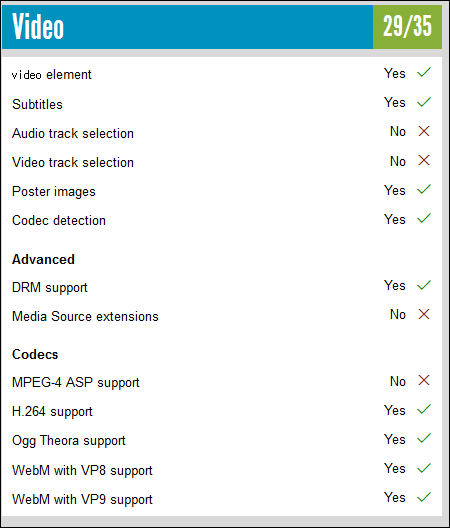Click checkmark for WebM with VP9 support

424,497
